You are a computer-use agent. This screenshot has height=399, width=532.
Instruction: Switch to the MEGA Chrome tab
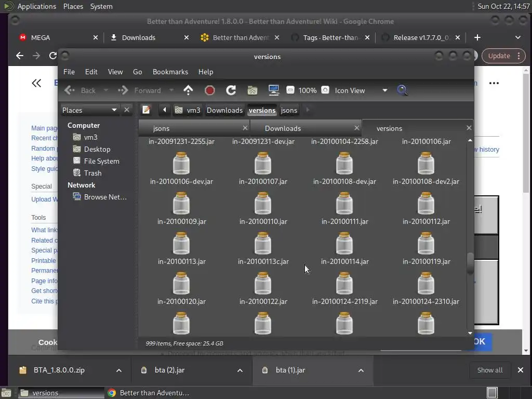click(x=58, y=37)
